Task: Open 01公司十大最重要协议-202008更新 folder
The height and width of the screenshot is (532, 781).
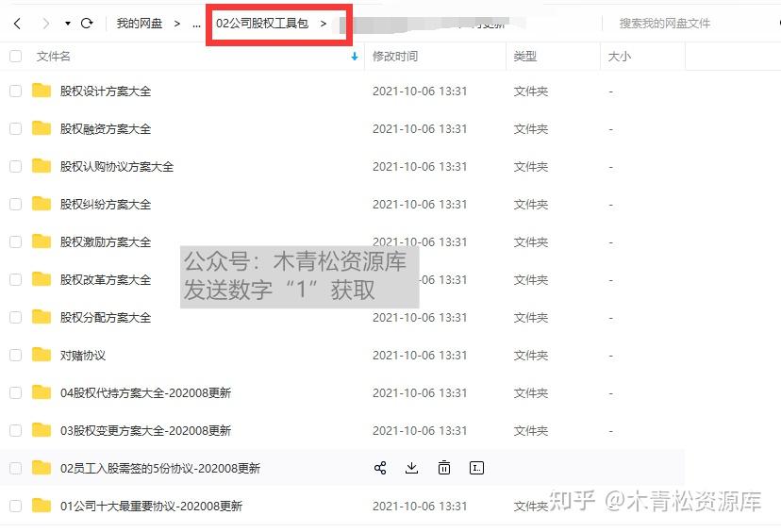Action: pyautogui.click(x=151, y=506)
